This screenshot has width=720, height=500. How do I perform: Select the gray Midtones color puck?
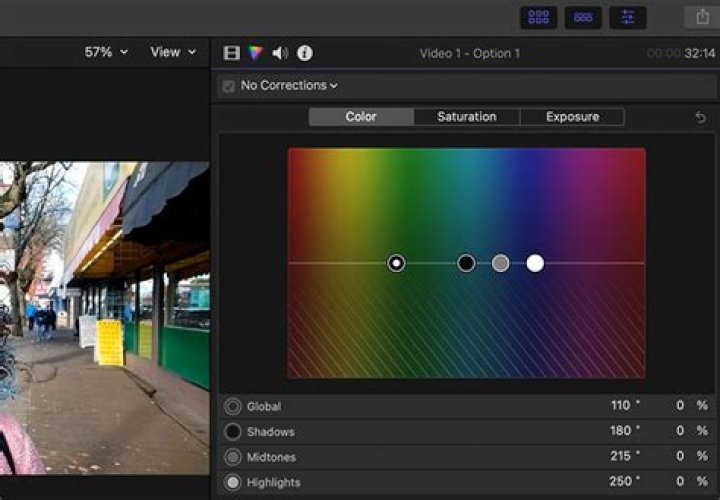(x=501, y=264)
